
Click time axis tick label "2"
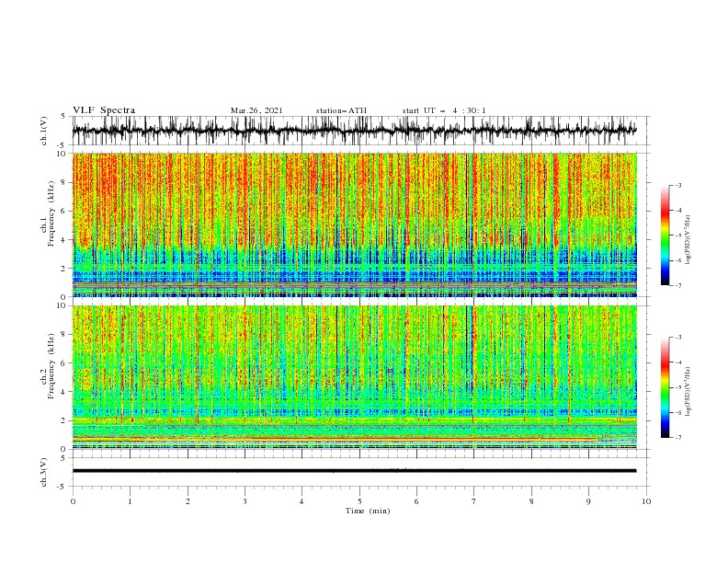188,501
